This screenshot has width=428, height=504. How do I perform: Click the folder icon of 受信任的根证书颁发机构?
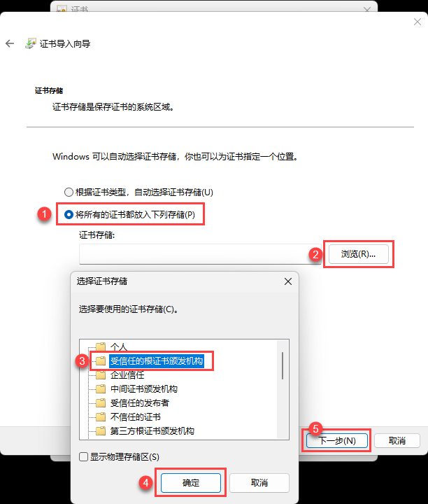pos(101,360)
